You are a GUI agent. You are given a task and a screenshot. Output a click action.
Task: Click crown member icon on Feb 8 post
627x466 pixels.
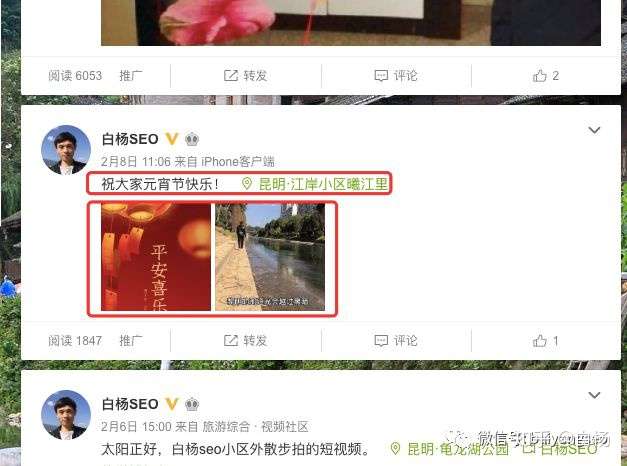[192, 139]
